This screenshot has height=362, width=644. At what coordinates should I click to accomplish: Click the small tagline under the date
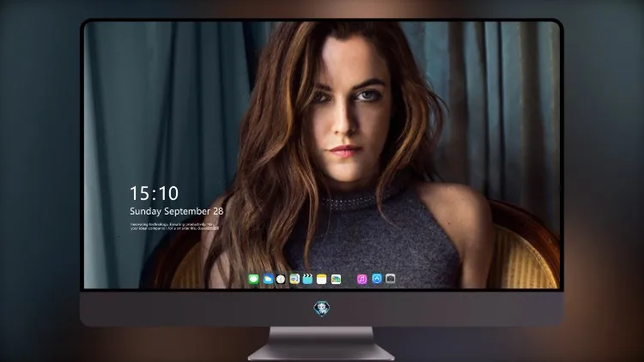tap(174, 226)
